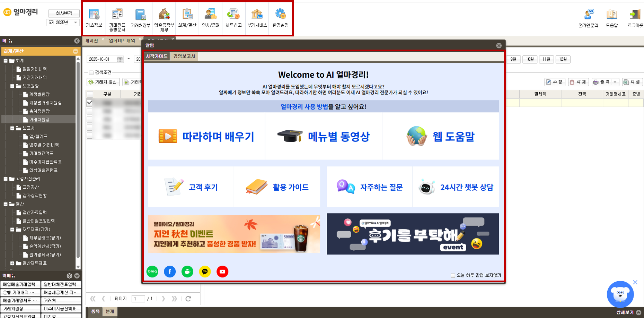Click the page number input field
The height and width of the screenshot is (318, 644).
coord(138,299)
